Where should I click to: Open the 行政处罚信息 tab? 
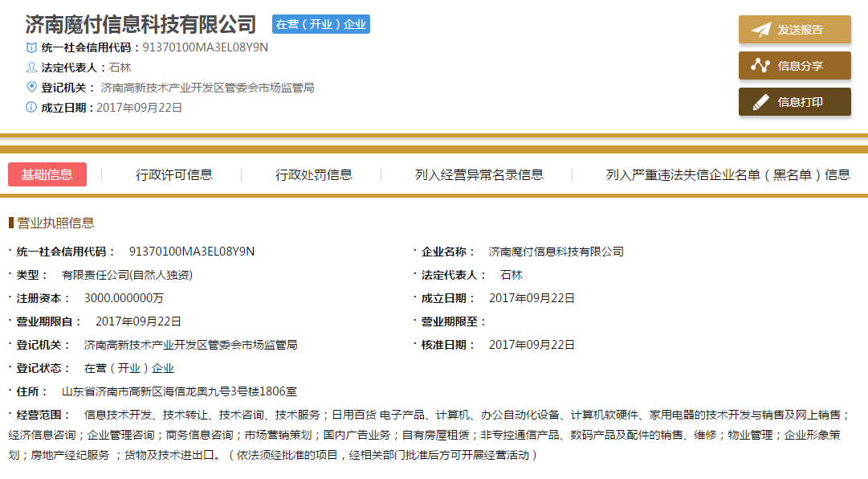(x=314, y=174)
